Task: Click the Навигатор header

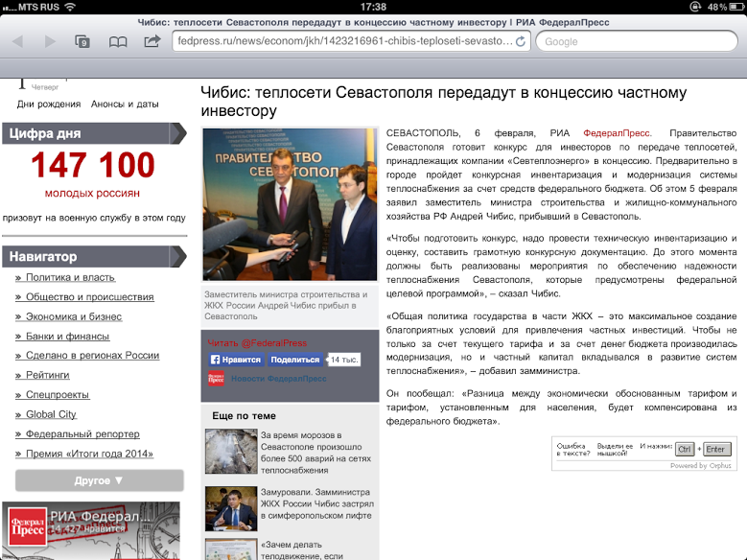Action: pyautogui.click(x=94, y=256)
